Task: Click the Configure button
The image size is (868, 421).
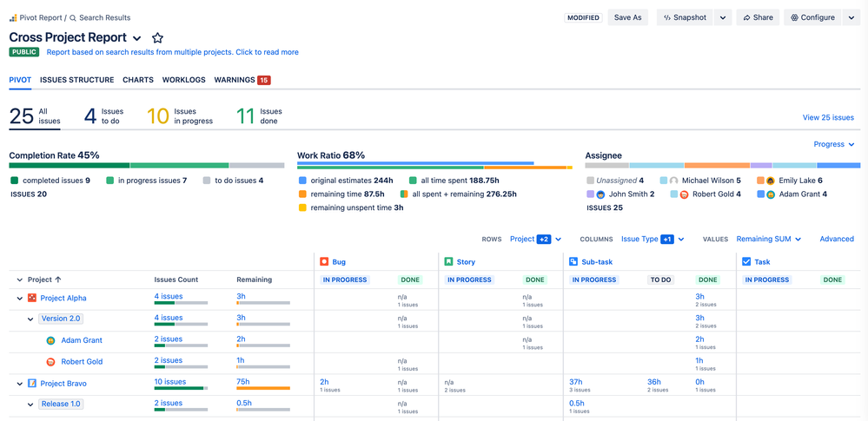Action: pos(812,17)
